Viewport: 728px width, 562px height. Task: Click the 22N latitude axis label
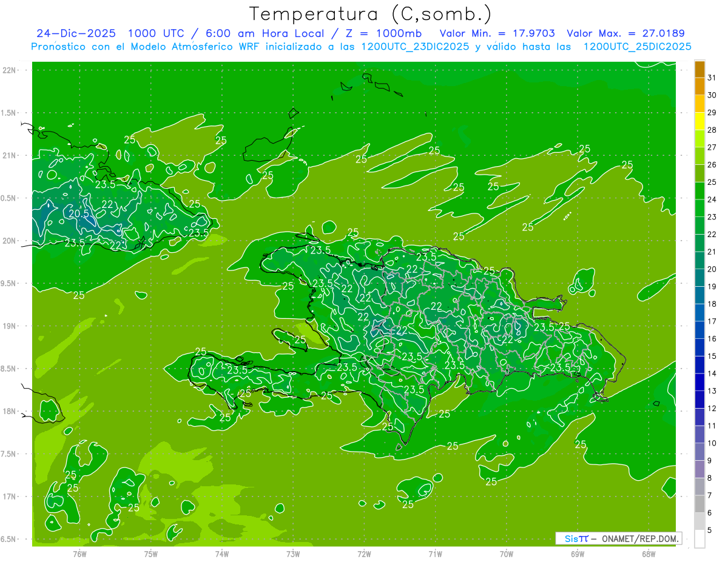click(x=10, y=70)
